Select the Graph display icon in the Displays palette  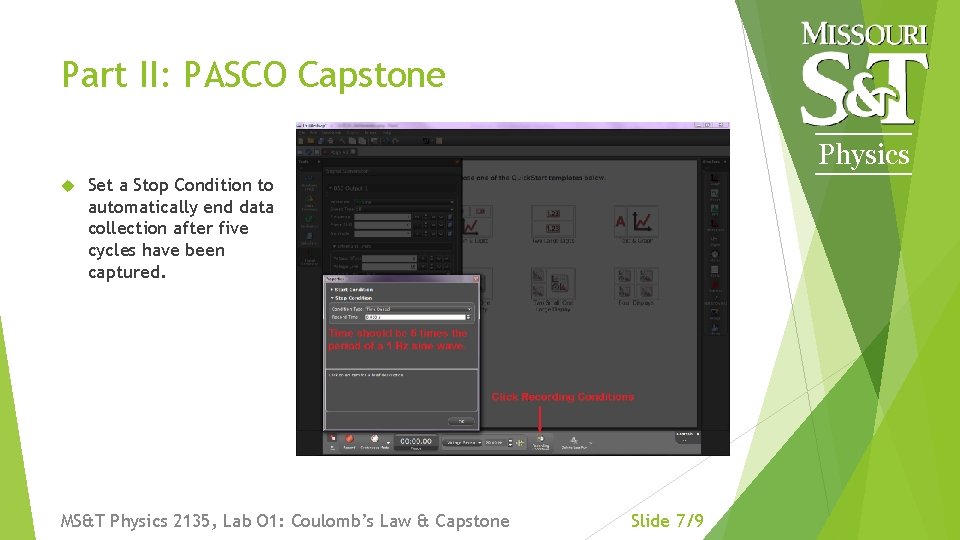(714, 180)
